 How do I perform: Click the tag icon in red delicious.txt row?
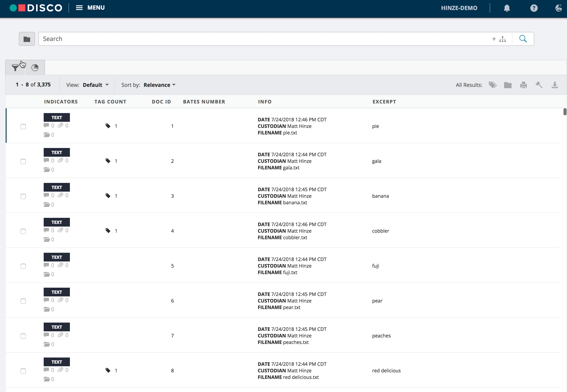pos(108,370)
